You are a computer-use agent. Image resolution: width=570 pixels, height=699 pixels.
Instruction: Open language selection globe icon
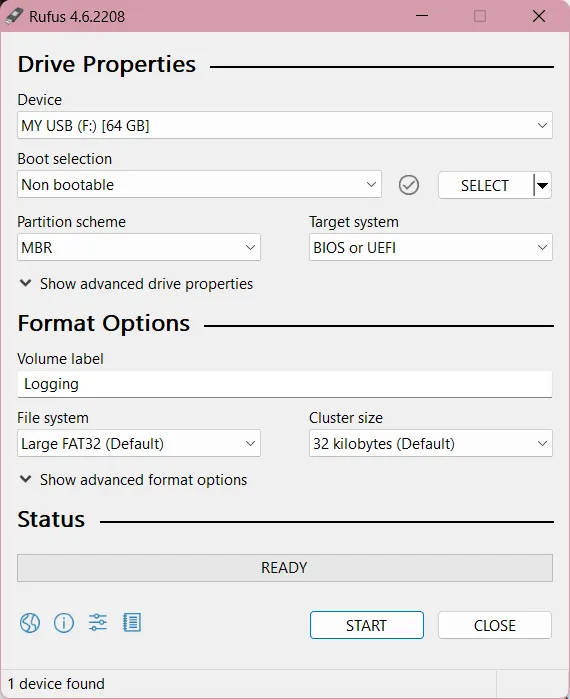point(30,623)
